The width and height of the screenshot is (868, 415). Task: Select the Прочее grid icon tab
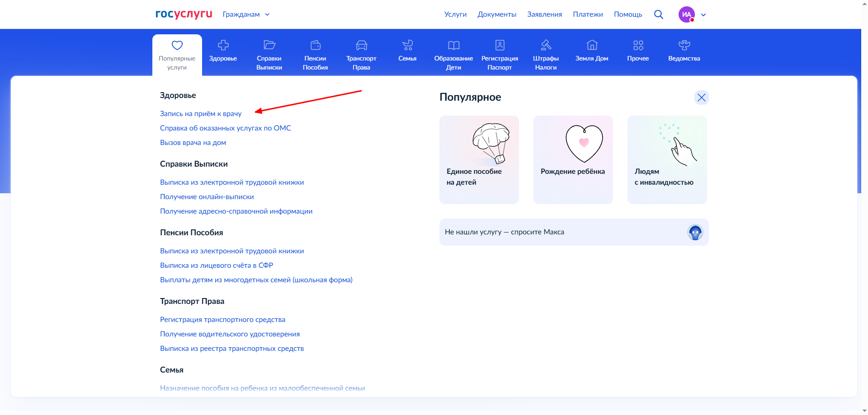click(x=638, y=51)
